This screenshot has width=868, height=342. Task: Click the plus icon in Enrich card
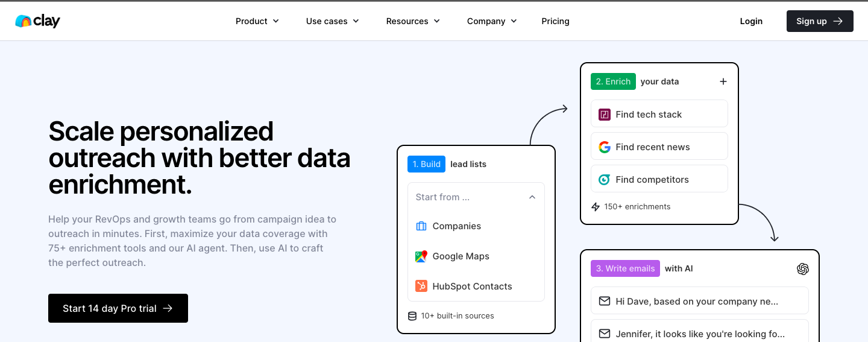[723, 81]
